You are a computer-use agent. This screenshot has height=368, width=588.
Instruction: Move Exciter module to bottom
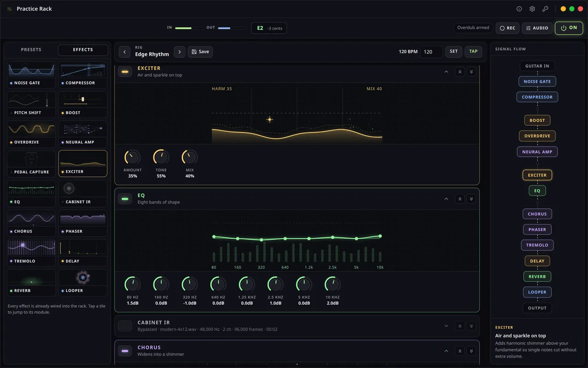pos(471,72)
